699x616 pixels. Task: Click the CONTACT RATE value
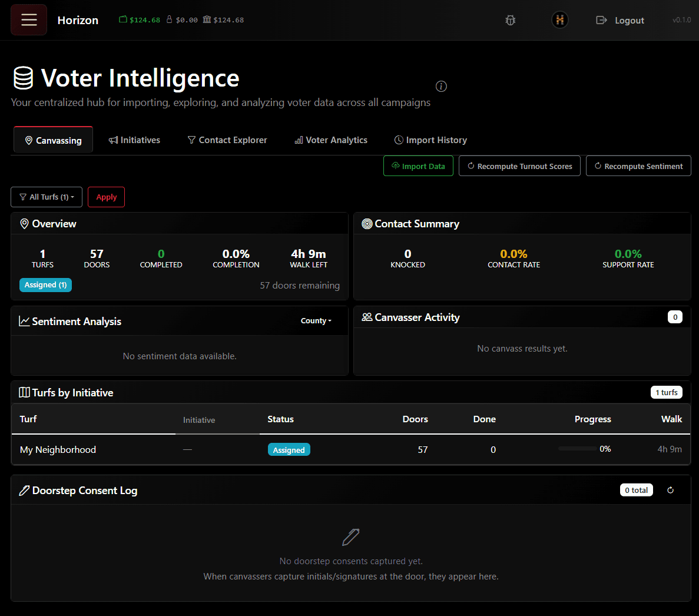pos(514,254)
